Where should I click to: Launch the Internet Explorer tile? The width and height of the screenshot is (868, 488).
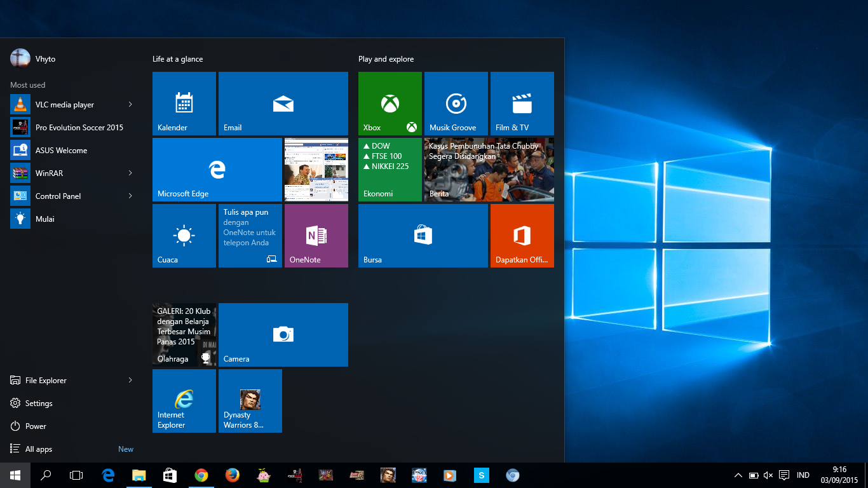click(184, 401)
